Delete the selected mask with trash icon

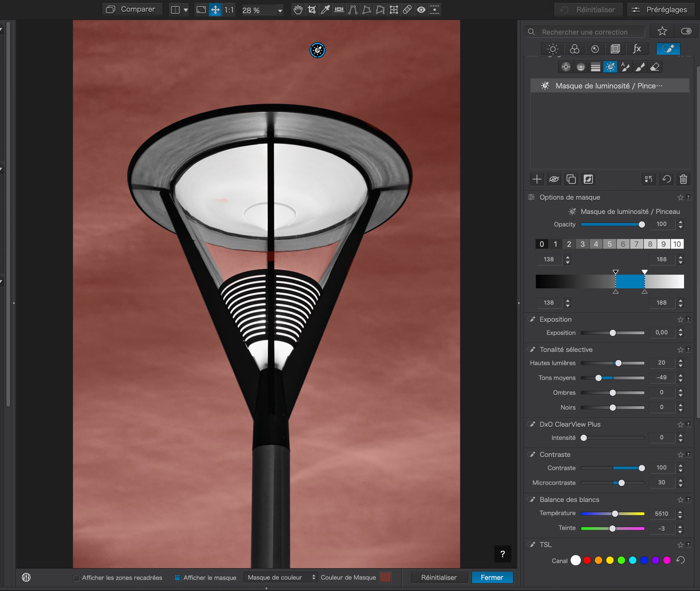click(x=683, y=179)
